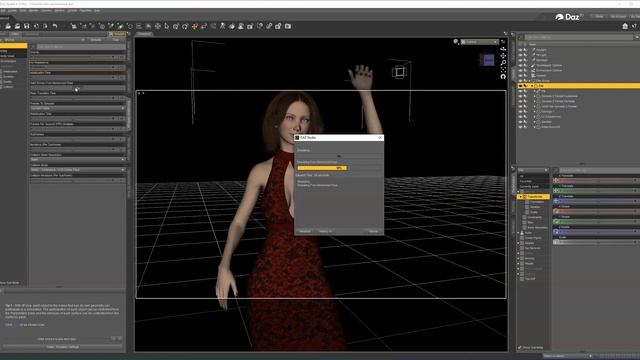This screenshot has height=360, width=640.
Task: Toggle the eye icon of the highlighted scene row
Action: point(520,86)
